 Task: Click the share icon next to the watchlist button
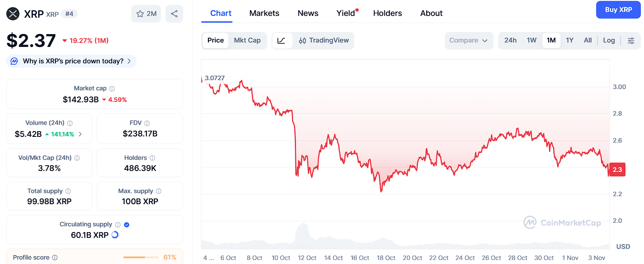(x=174, y=13)
